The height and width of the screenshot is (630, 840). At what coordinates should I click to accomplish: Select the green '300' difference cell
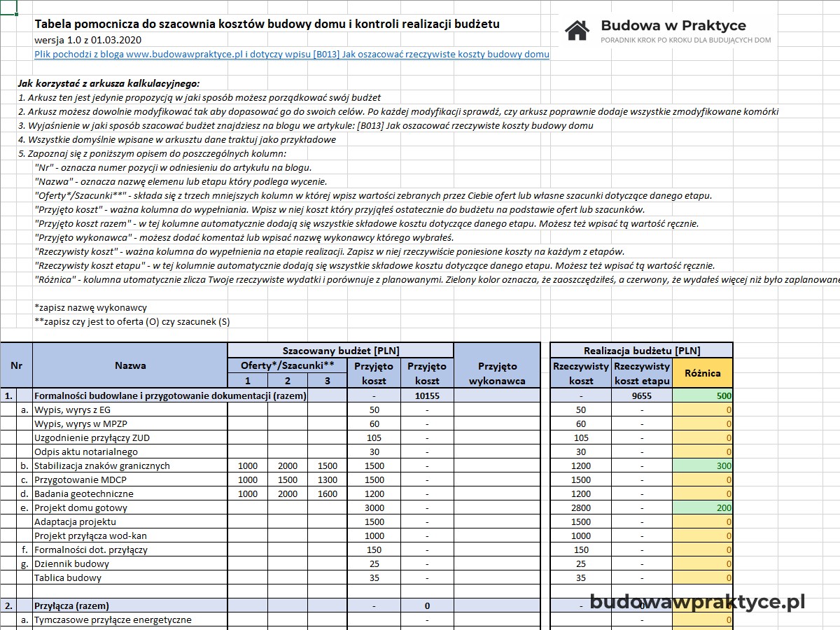703,465
